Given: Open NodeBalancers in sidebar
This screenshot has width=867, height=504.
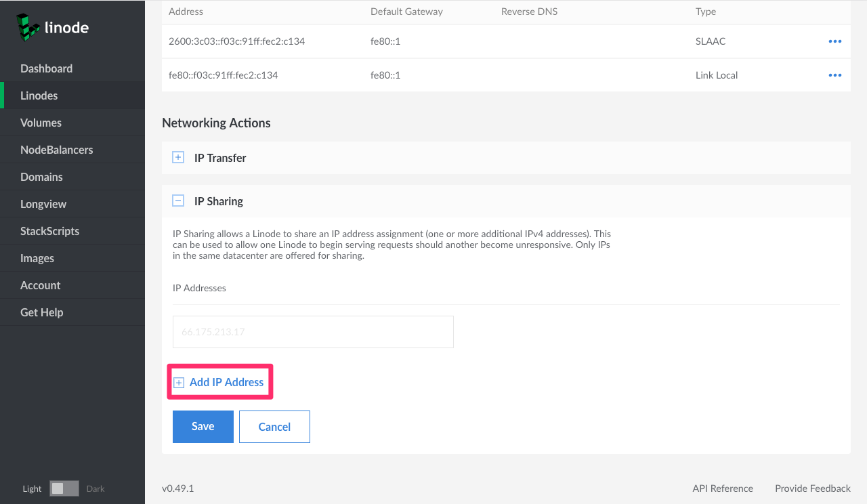Looking at the screenshot, I should click(56, 150).
